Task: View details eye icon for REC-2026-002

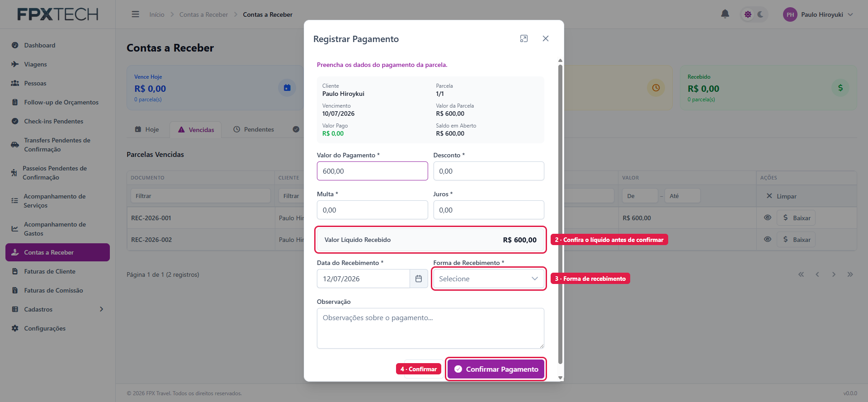Action: click(x=768, y=239)
